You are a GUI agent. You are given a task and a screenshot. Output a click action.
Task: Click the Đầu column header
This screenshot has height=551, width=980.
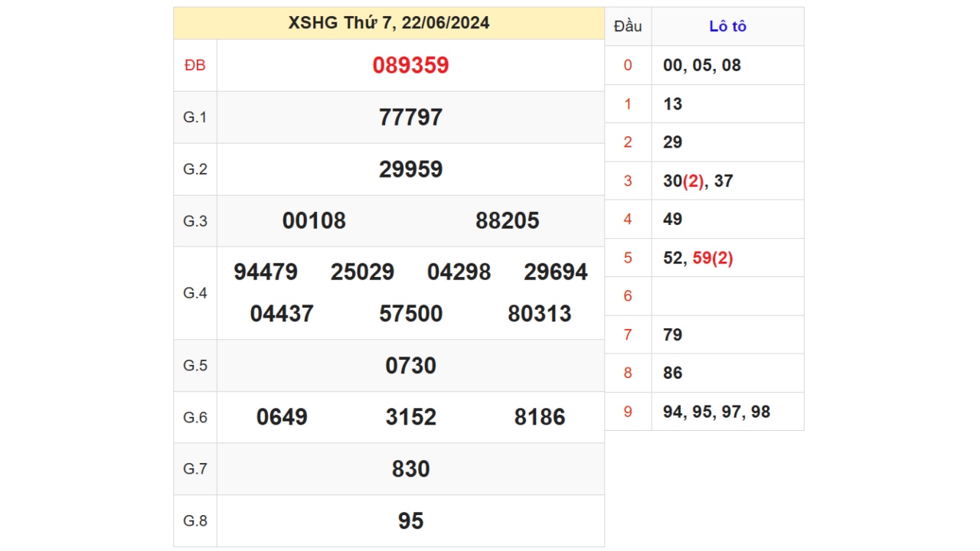(x=628, y=27)
